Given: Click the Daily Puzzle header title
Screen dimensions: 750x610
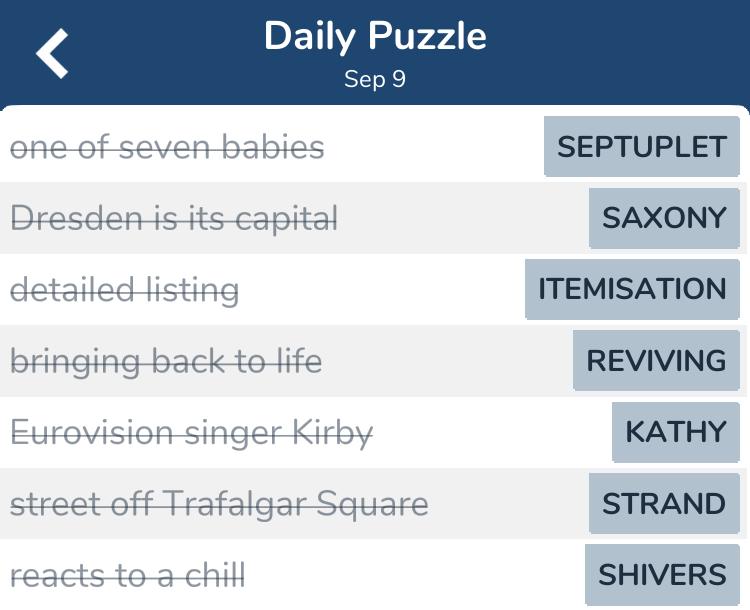Looking at the screenshot, I should 375,36.
